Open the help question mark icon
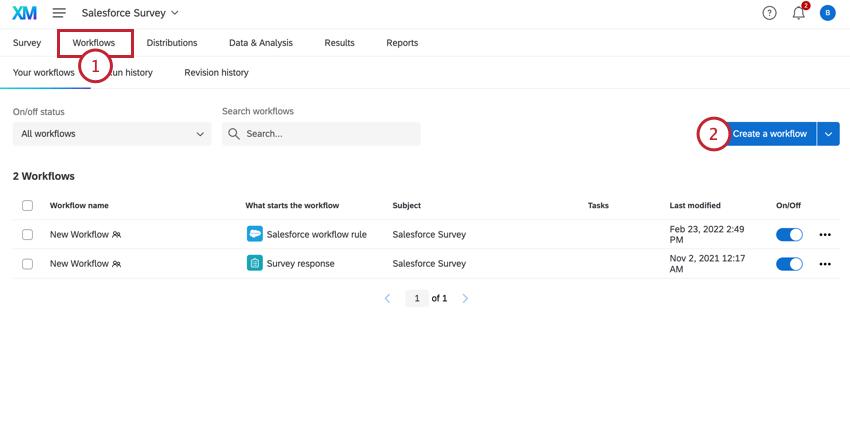 [x=769, y=13]
